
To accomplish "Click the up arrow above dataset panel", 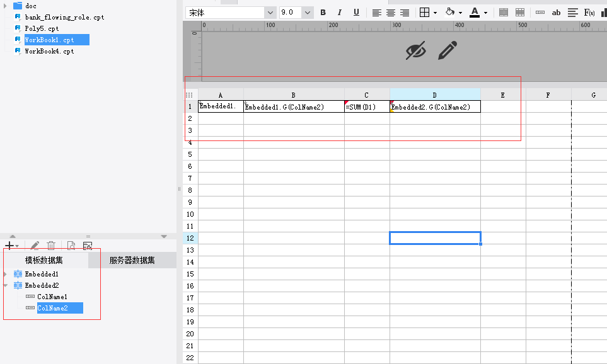I will point(13,236).
